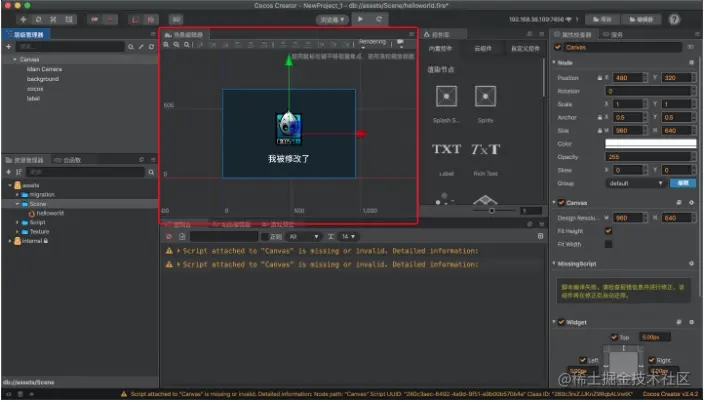Select the Scale transform tool in top toolbar

[53, 19]
